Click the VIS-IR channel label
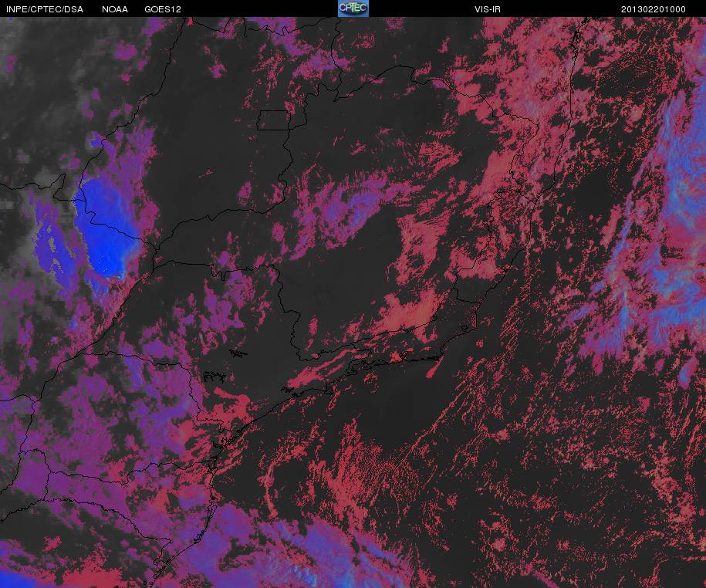The image size is (706, 588). pyautogui.click(x=488, y=9)
